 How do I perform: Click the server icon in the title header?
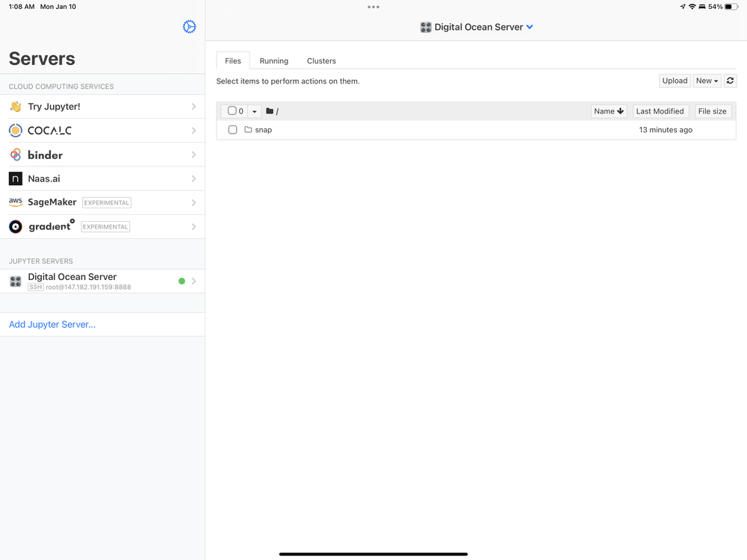pos(426,27)
